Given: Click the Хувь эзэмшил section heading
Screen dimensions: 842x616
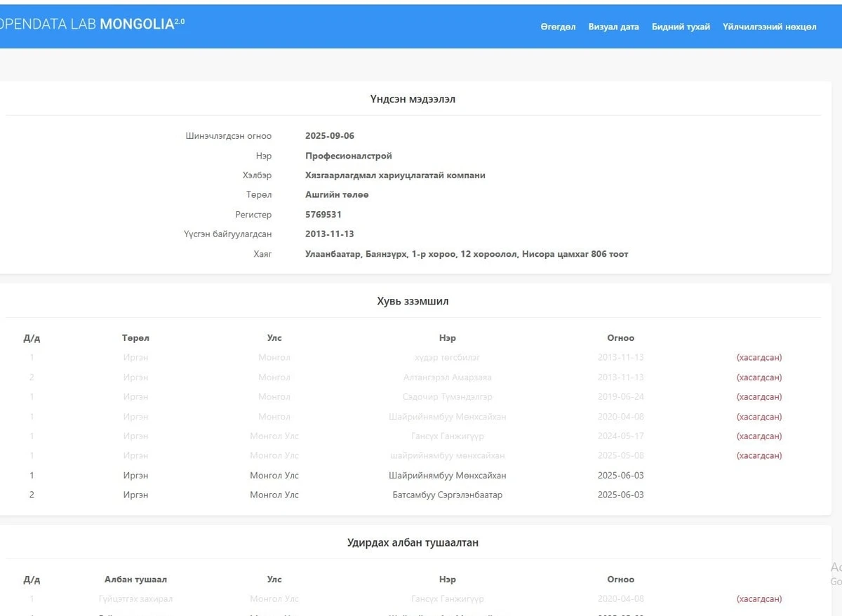Looking at the screenshot, I should [x=413, y=301].
